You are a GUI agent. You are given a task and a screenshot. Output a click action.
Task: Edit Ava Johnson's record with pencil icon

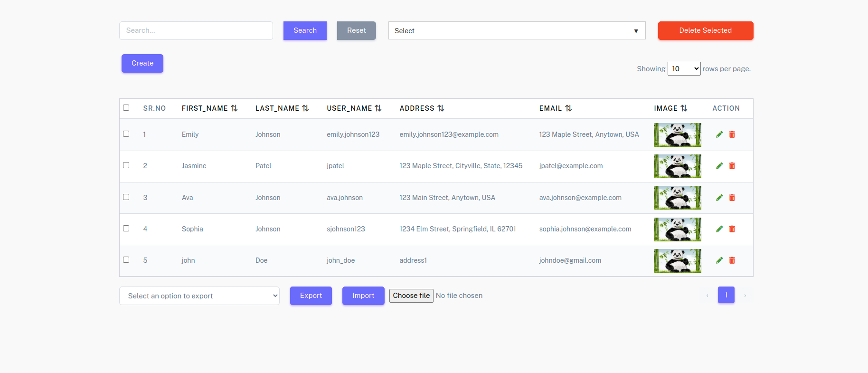click(719, 198)
